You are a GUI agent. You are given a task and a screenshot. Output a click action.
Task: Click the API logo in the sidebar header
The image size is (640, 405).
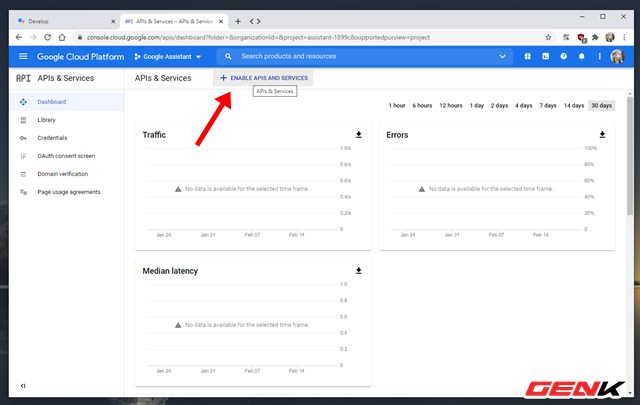(x=23, y=78)
